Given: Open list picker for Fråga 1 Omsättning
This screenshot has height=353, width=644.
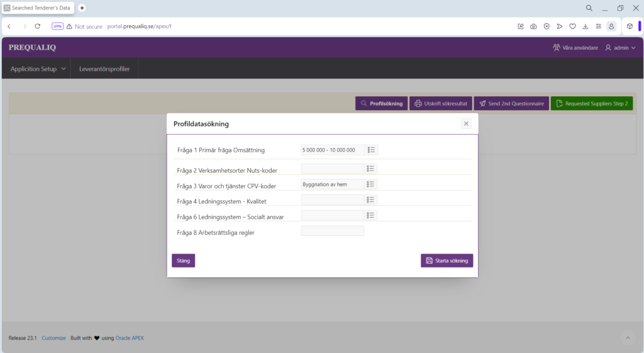Looking at the screenshot, I should click(371, 150).
